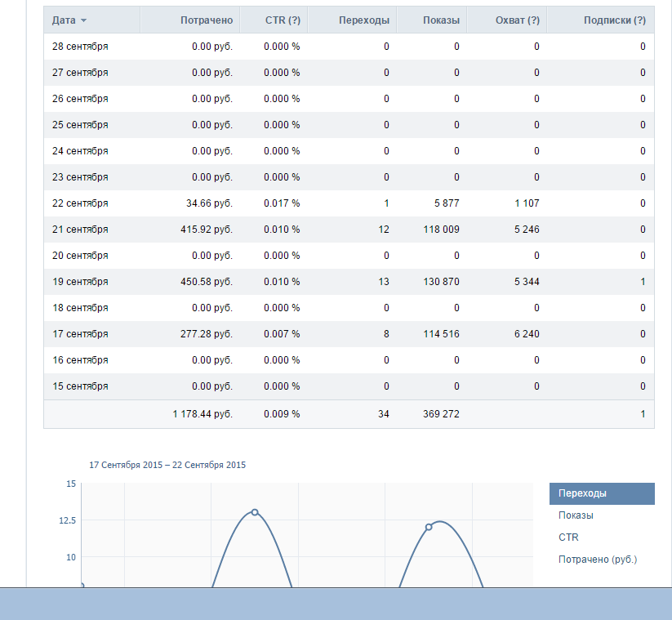Select the 25 сентября date cell
This screenshot has height=620, width=672.
click(x=80, y=125)
